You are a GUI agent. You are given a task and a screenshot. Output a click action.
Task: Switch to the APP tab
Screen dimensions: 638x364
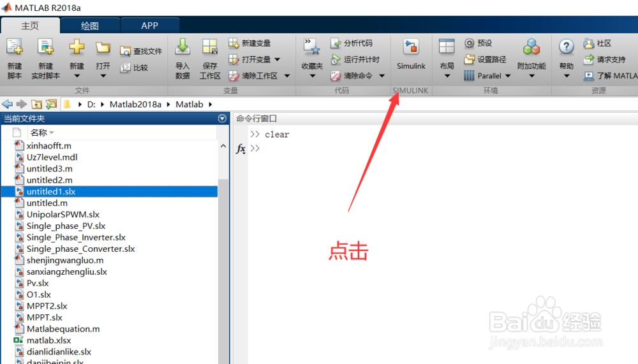[x=149, y=25]
